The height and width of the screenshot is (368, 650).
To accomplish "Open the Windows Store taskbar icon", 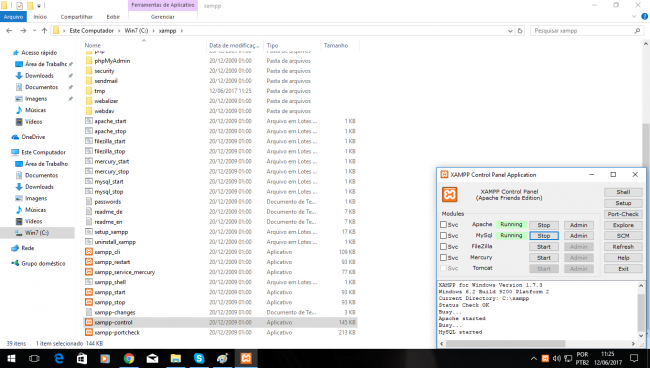I will click(x=82, y=358).
